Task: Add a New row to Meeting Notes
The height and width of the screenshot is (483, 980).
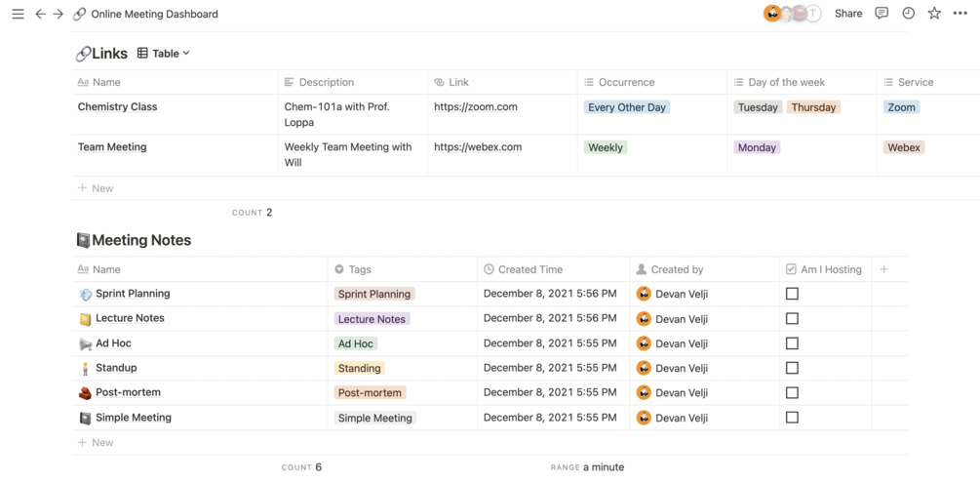Action: click(x=102, y=443)
